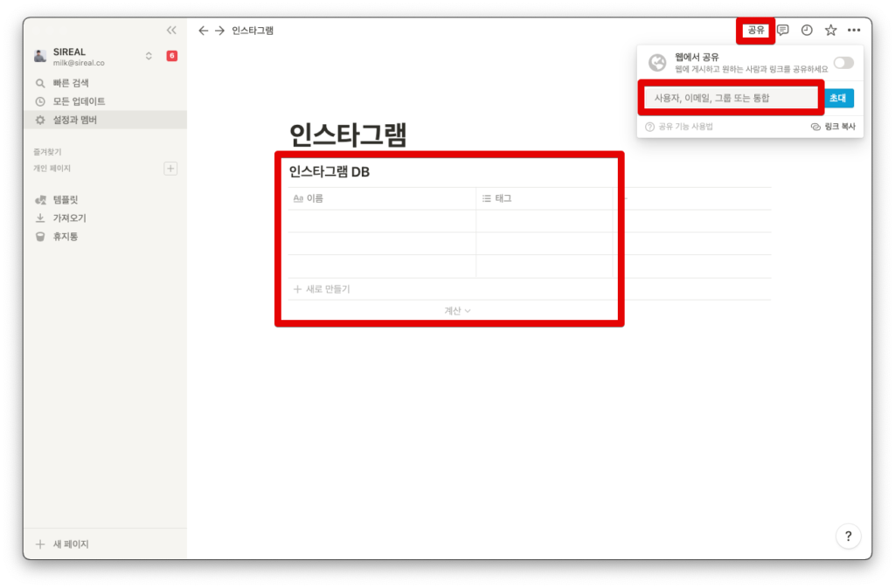The width and height of the screenshot is (895, 588).
Task: Open 빠른 검색 in sidebar
Action: coord(105,83)
